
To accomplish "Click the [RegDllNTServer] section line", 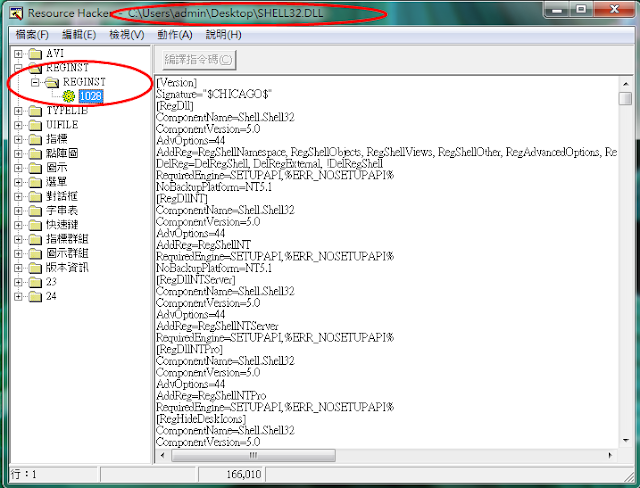I will (x=196, y=280).
